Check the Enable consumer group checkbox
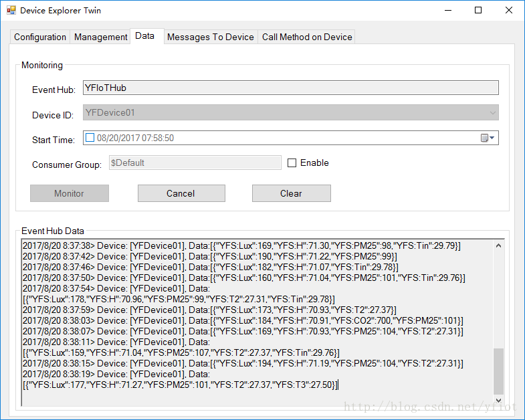The image size is (525, 420). click(292, 163)
